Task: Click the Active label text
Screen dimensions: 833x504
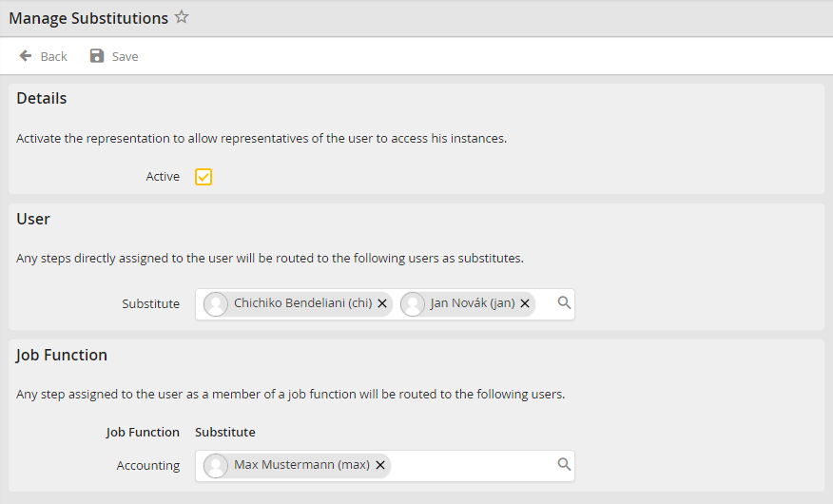Action: [163, 177]
